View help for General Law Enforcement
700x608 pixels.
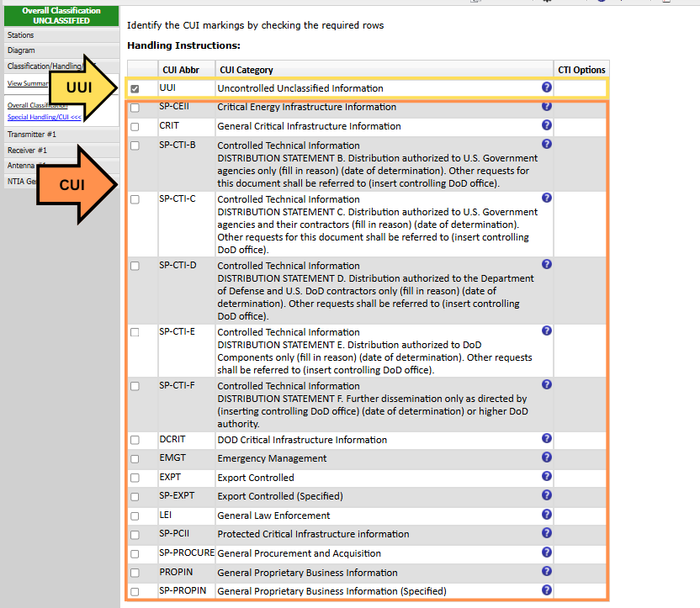click(x=546, y=515)
